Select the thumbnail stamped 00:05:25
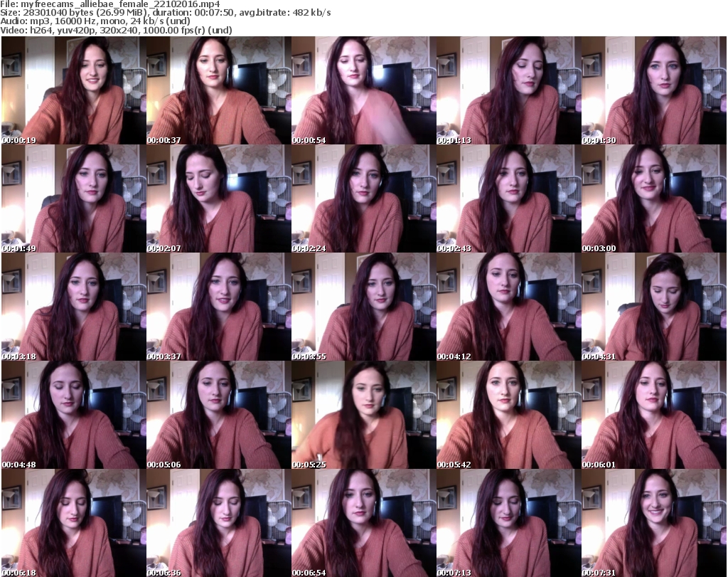The height and width of the screenshot is (577, 728). tap(363, 415)
